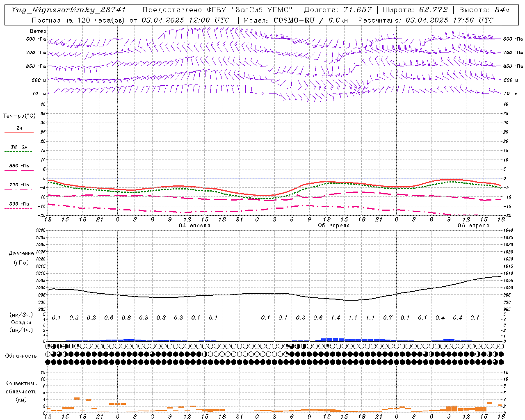Click the Давление pressure panel label
This screenshot has height=420, width=525.
tap(21, 253)
